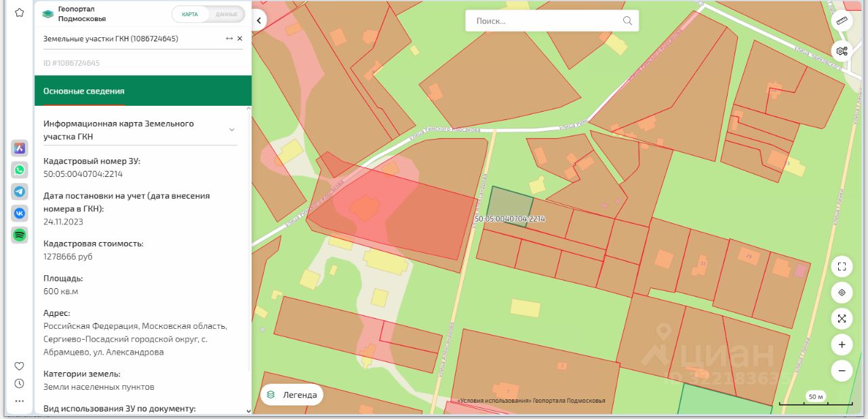Collapse the side panel with arrow button
This screenshot has height=419, width=868.
pyautogui.click(x=258, y=21)
